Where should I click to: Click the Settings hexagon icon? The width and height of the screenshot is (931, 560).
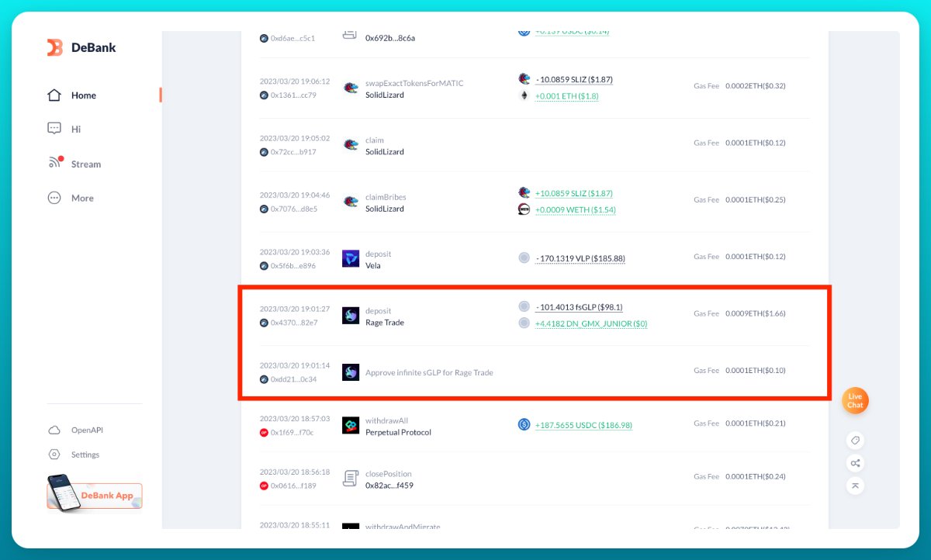point(54,455)
